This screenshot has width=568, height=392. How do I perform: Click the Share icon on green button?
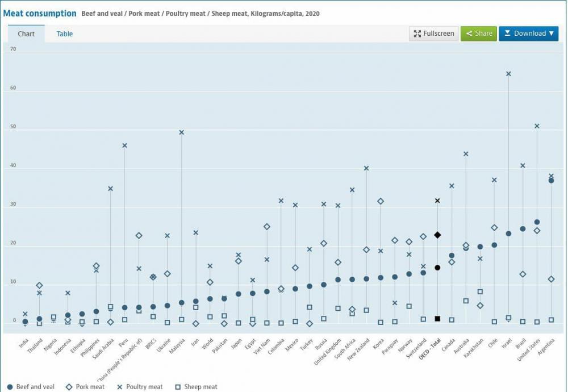(469, 34)
